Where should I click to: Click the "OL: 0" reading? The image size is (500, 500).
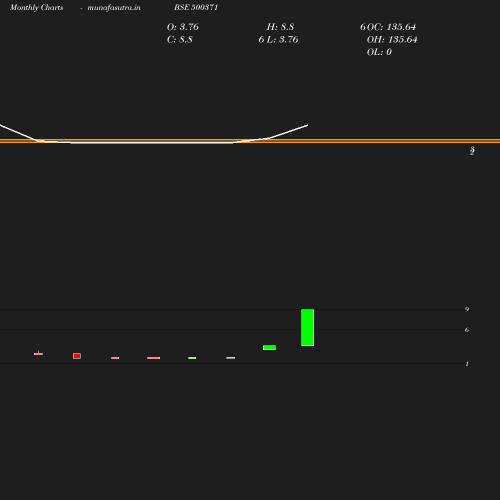[379, 52]
